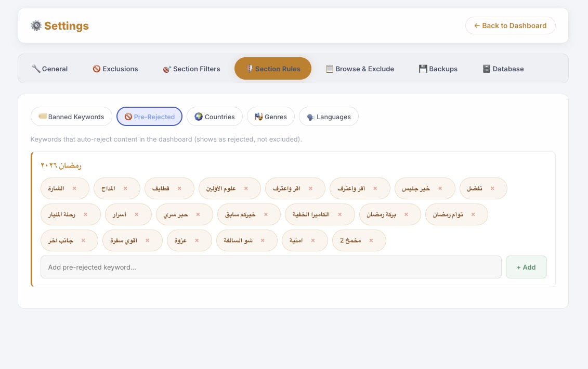The width and height of the screenshot is (588, 369).
Task: Click the مخمخ 2 keyword label
Action: pyautogui.click(x=350, y=240)
